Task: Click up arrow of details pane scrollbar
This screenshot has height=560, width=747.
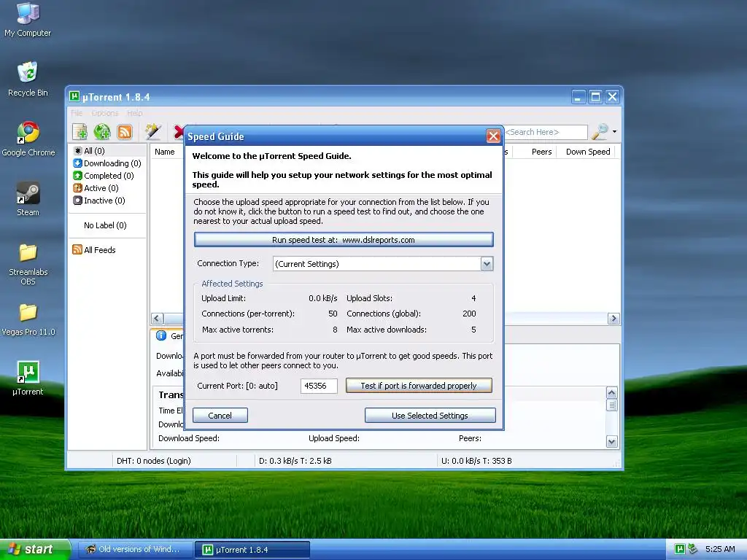Action: (x=612, y=393)
